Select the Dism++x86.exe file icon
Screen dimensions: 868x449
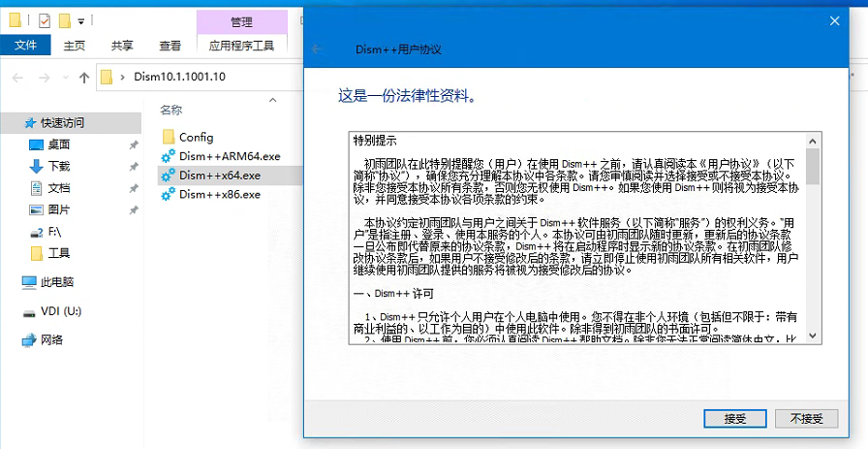[169, 195]
